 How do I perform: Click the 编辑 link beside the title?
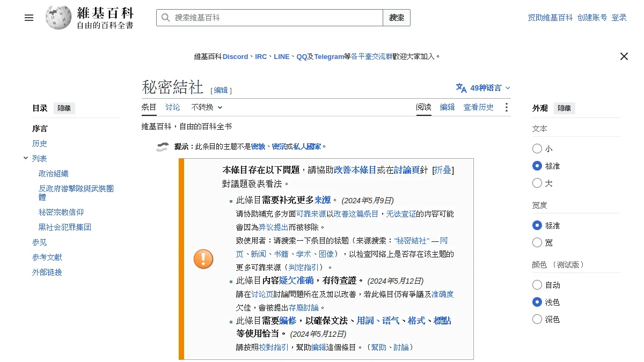pos(221,90)
